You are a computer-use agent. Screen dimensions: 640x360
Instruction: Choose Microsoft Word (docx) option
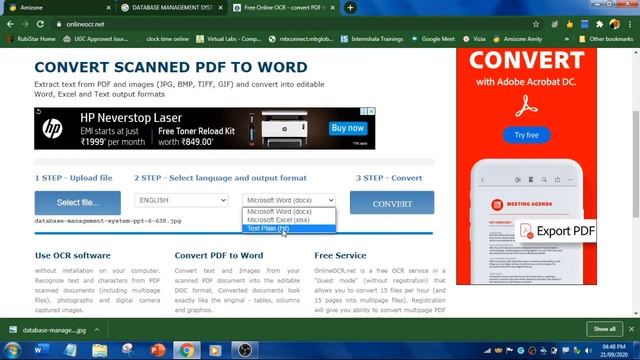click(289, 211)
